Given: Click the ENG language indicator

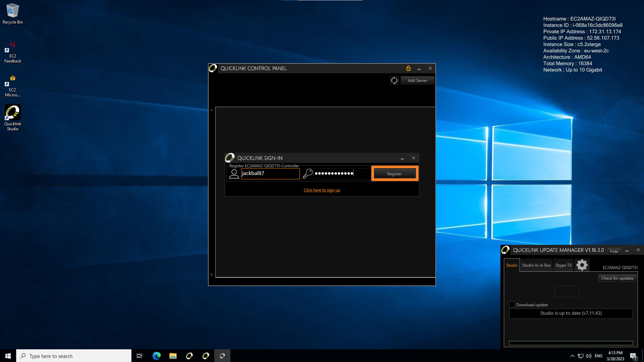Looking at the screenshot, I should point(598,356).
